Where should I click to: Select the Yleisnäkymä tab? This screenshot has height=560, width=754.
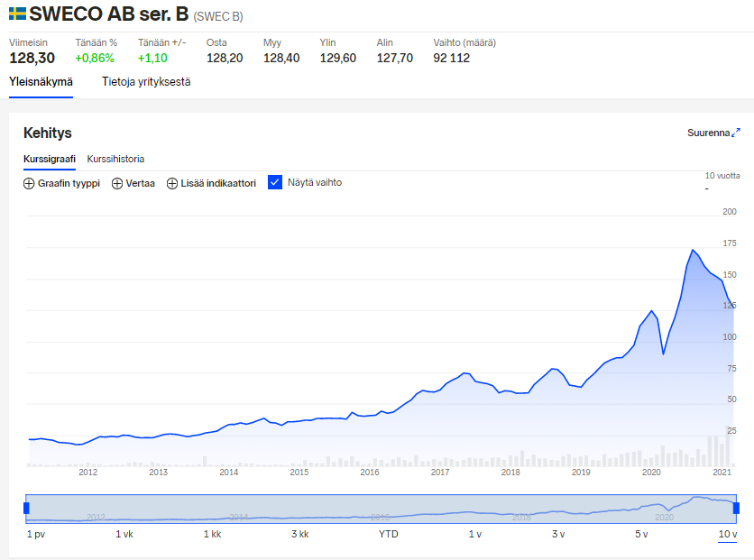point(41,82)
